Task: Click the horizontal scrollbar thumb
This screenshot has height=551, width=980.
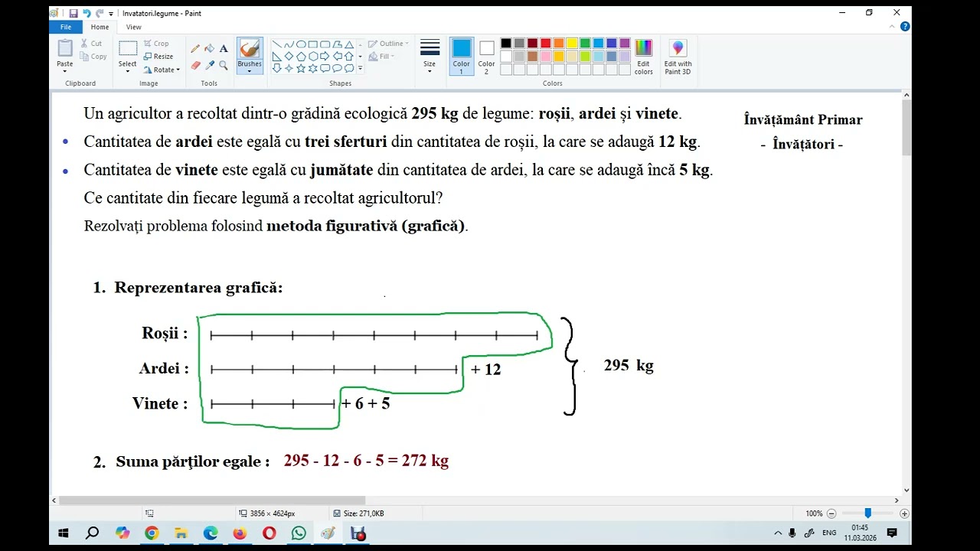Action: [211, 500]
